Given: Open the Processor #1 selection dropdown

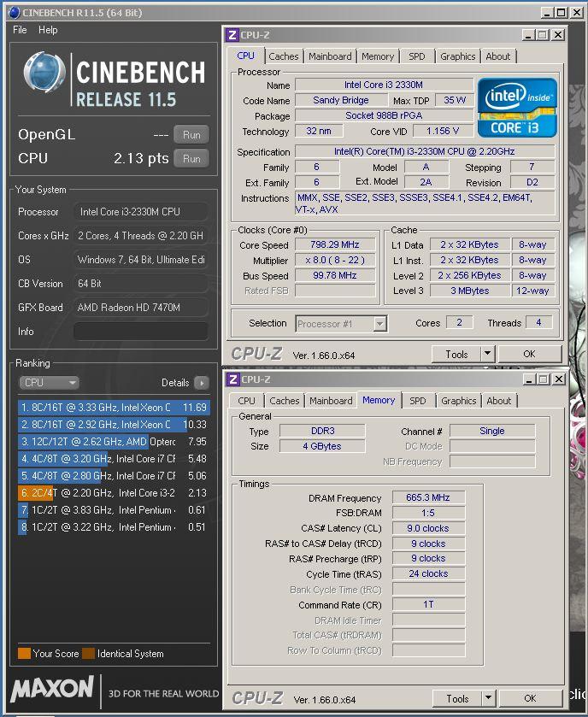Looking at the screenshot, I should click(x=341, y=324).
